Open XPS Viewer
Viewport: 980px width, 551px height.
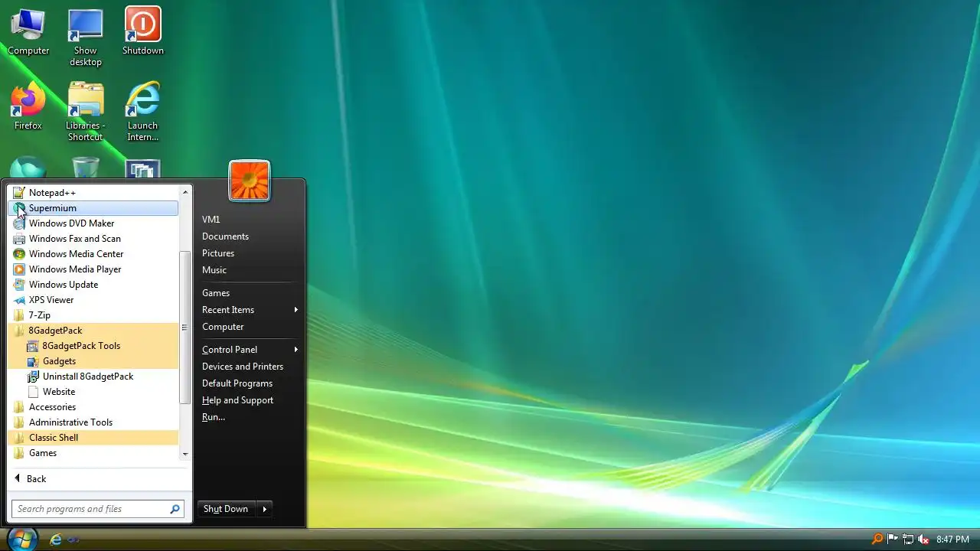coord(93,300)
